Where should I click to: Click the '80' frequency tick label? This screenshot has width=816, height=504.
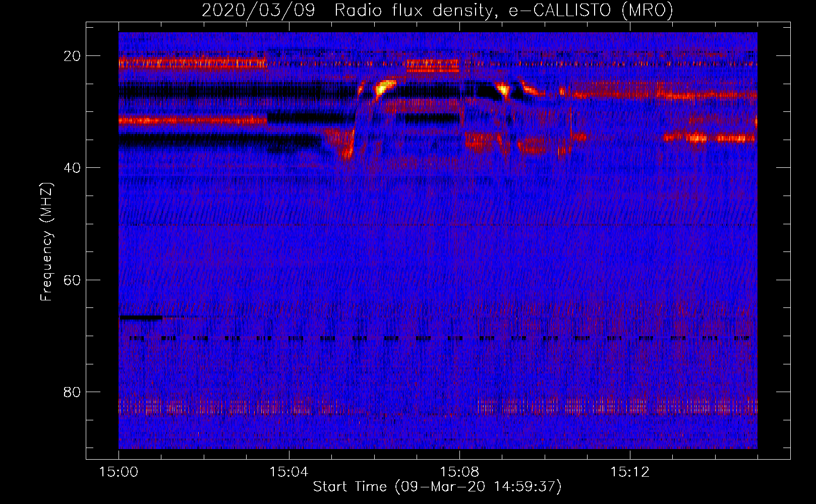[72, 392]
